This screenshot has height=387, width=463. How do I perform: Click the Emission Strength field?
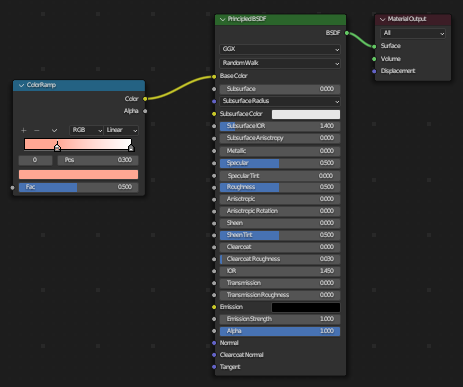tap(280, 319)
